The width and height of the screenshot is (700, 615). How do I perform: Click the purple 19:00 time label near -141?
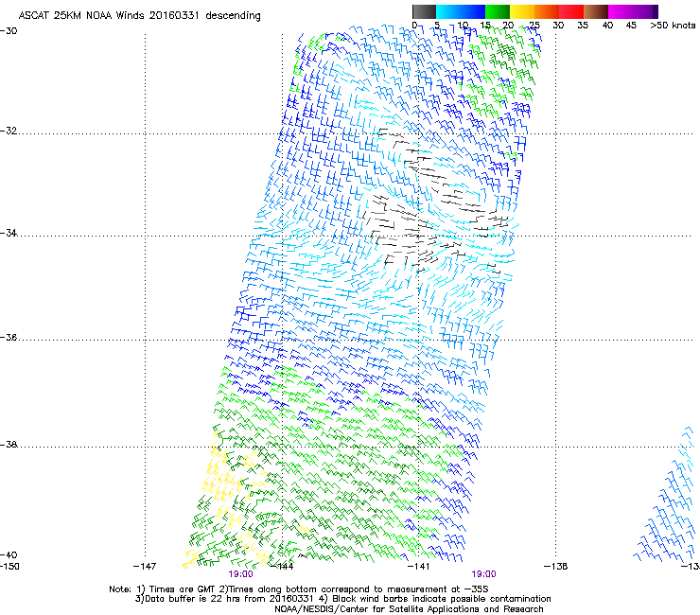coord(484,574)
